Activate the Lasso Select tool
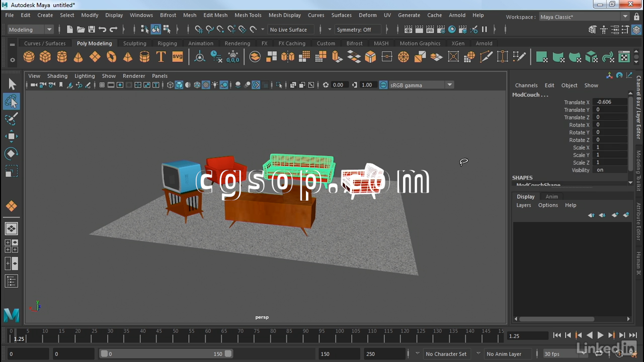The image size is (644, 362). click(12, 102)
